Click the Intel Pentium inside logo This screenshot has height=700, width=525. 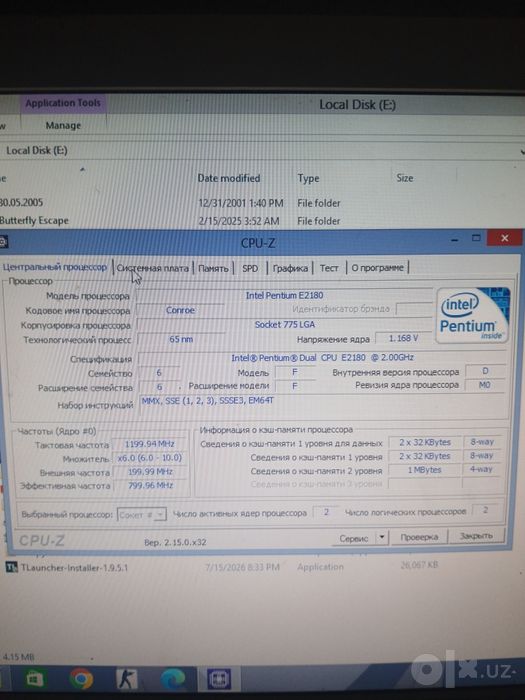(x=474, y=315)
